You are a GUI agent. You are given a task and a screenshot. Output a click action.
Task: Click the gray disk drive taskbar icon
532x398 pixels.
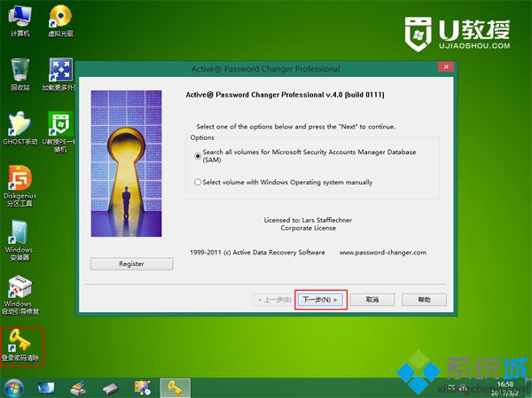pos(110,388)
